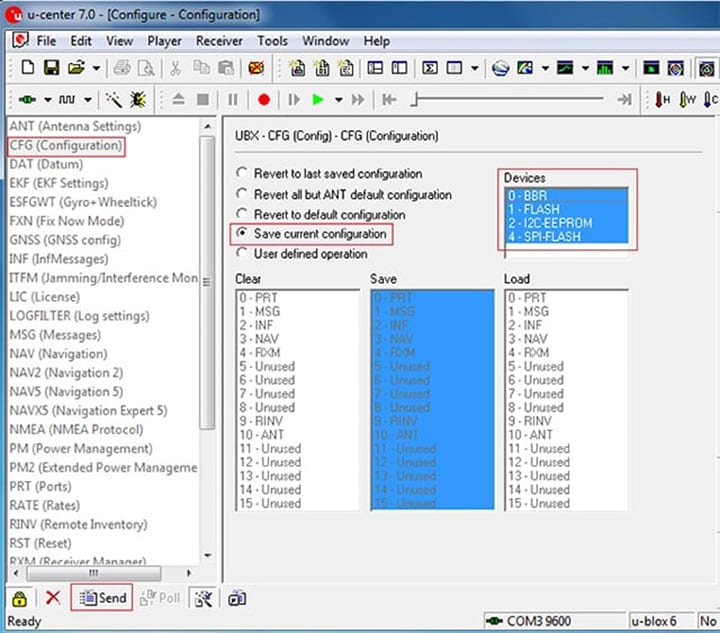The width and height of the screenshot is (720, 633).
Task: Open the Tools menu
Action: pyautogui.click(x=272, y=41)
